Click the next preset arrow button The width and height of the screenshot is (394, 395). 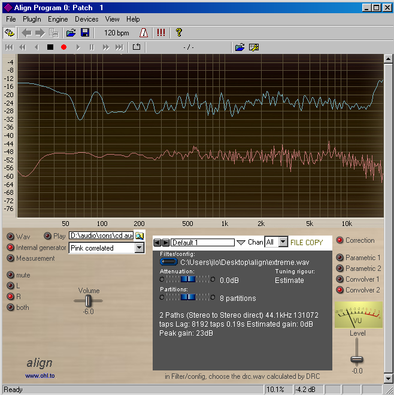[x=166, y=242]
